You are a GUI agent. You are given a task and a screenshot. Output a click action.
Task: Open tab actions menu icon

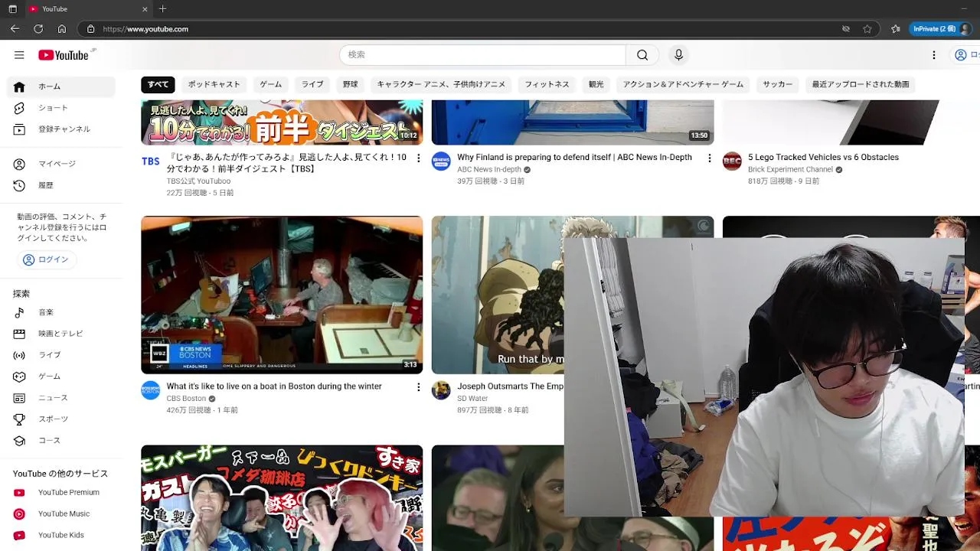click(x=12, y=9)
